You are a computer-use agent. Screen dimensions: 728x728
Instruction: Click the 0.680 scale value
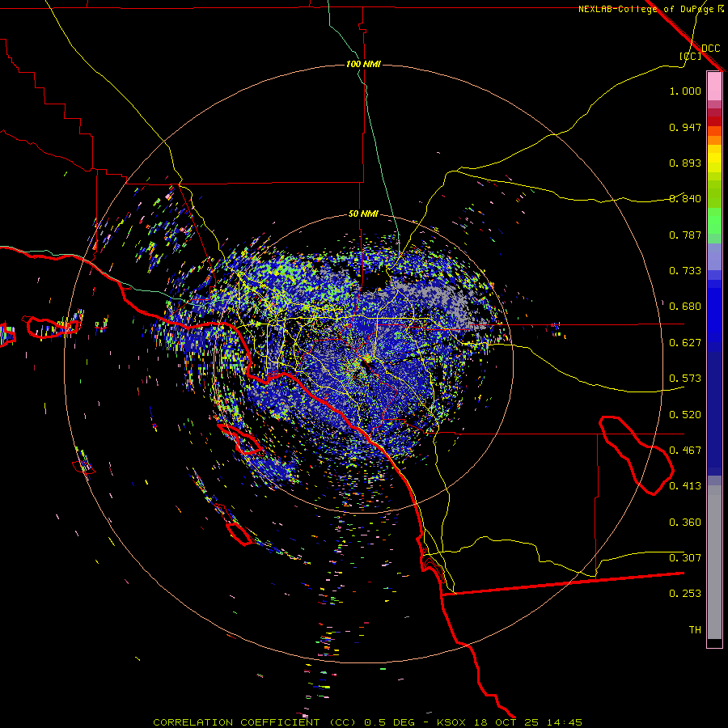(x=685, y=307)
